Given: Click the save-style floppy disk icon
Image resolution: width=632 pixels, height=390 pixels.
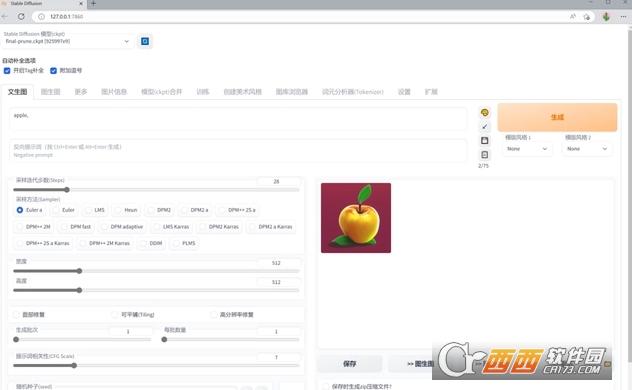Looking at the screenshot, I should pos(484,140).
